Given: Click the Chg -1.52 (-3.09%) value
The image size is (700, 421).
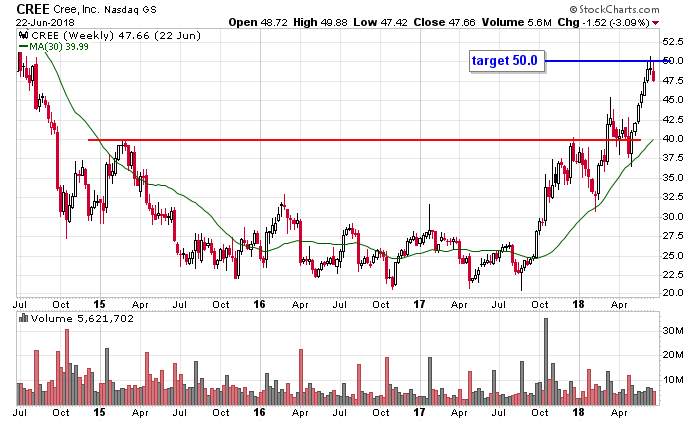Looking at the screenshot, I should click(603, 22).
